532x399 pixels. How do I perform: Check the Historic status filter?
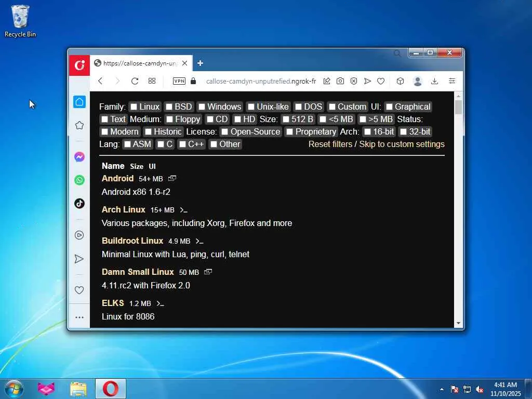(148, 131)
